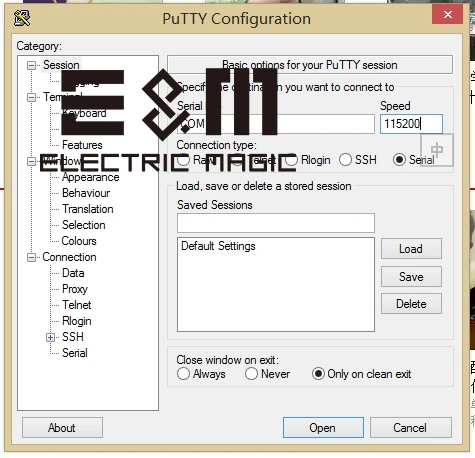Open the Colours category

coord(79,241)
